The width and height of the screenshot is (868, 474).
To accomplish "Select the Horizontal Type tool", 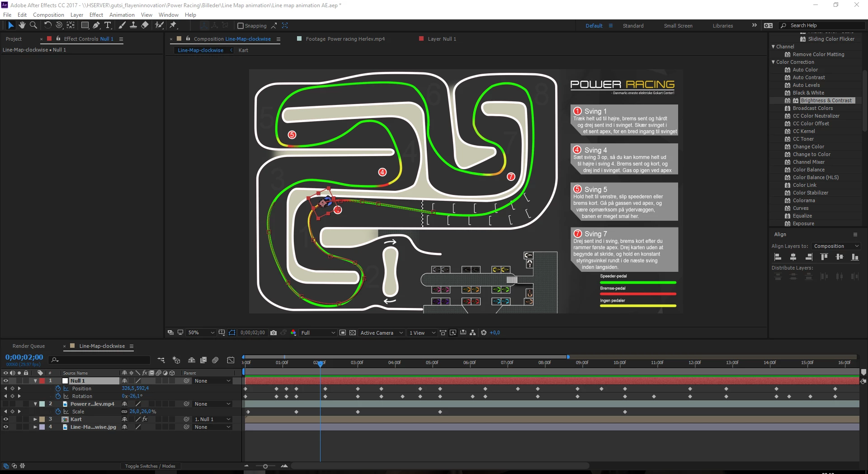I will tap(108, 25).
